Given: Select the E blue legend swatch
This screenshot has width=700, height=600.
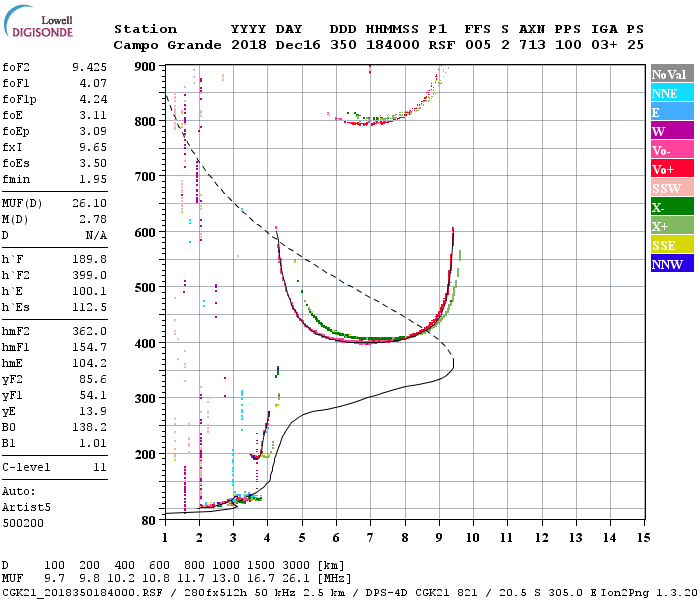Looking at the screenshot, I should [672, 112].
